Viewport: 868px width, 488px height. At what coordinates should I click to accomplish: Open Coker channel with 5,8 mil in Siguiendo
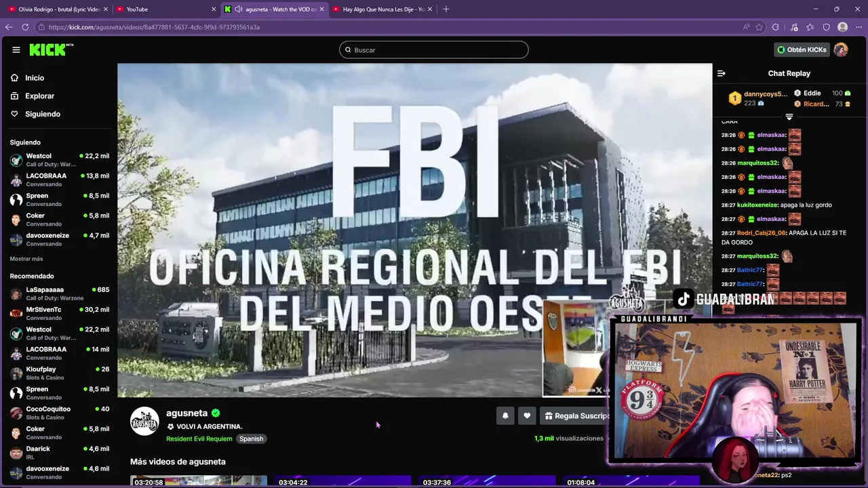point(60,220)
